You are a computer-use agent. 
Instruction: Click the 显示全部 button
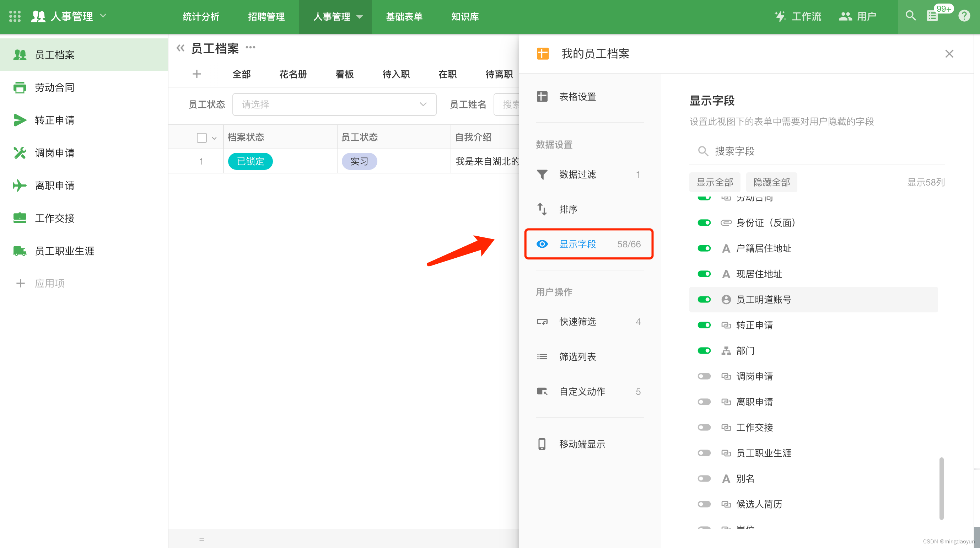tap(715, 182)
